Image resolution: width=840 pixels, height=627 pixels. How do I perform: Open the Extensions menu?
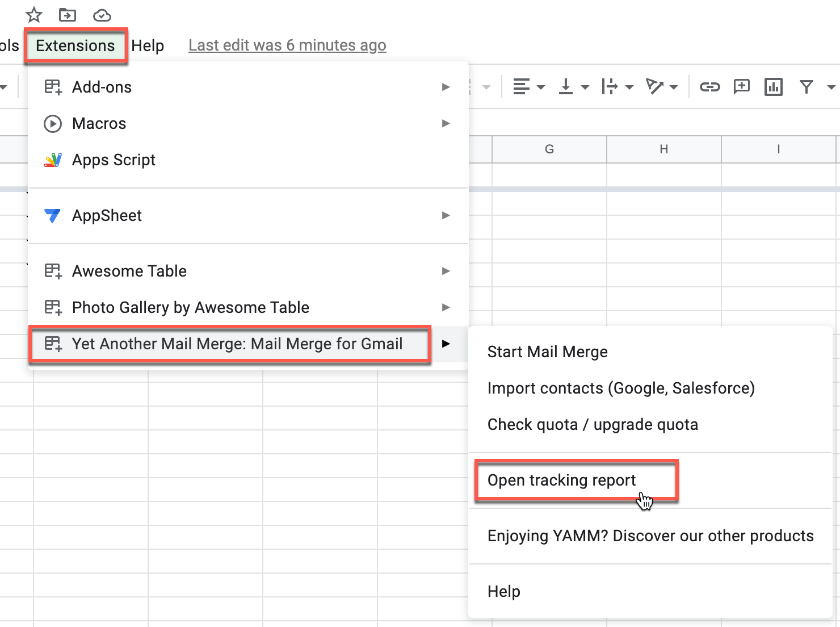(75, 45)
